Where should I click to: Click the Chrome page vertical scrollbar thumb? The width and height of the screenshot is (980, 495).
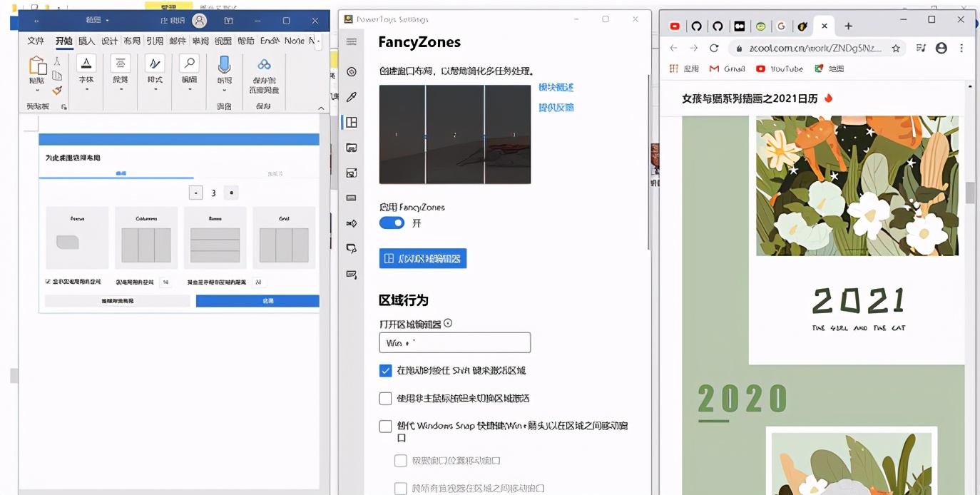[970, 193]
